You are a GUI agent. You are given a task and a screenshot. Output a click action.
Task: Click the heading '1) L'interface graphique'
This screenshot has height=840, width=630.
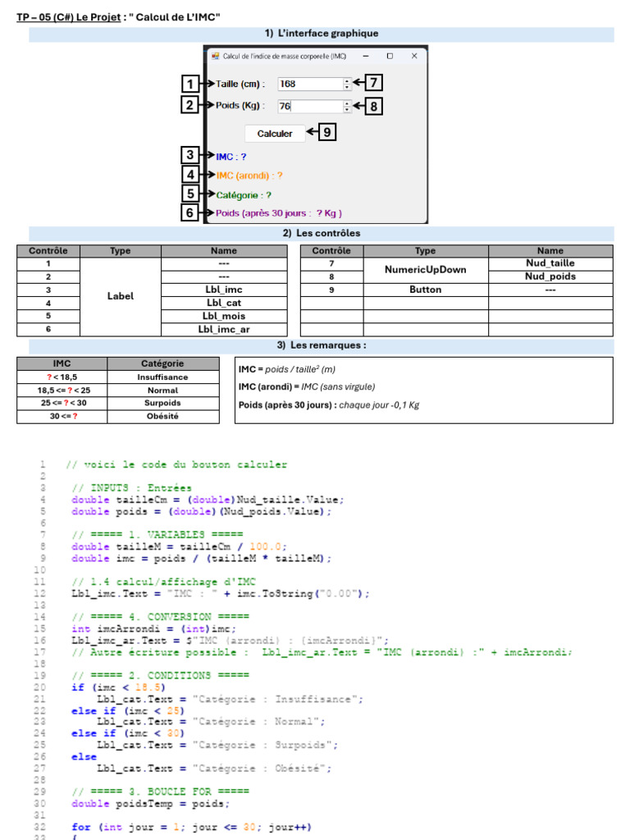[322, 33]
